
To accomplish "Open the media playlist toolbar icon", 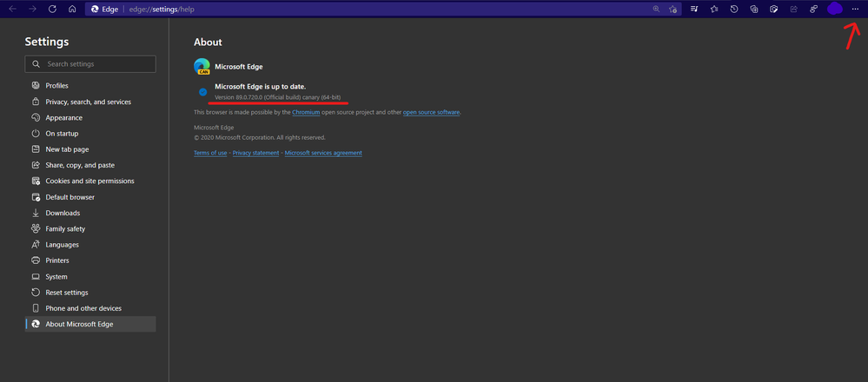I will (x=694, y=9).
